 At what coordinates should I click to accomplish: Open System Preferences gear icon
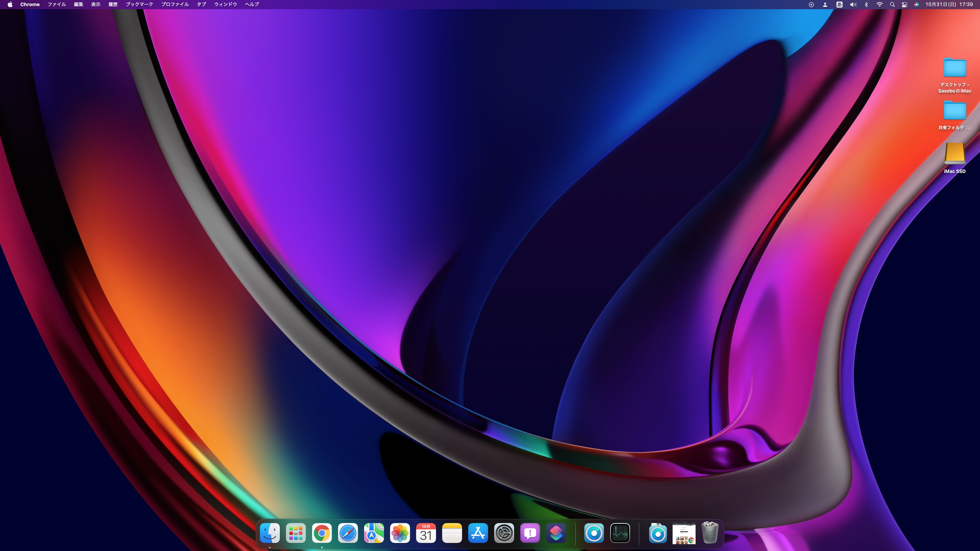click(x=504, y=533)
